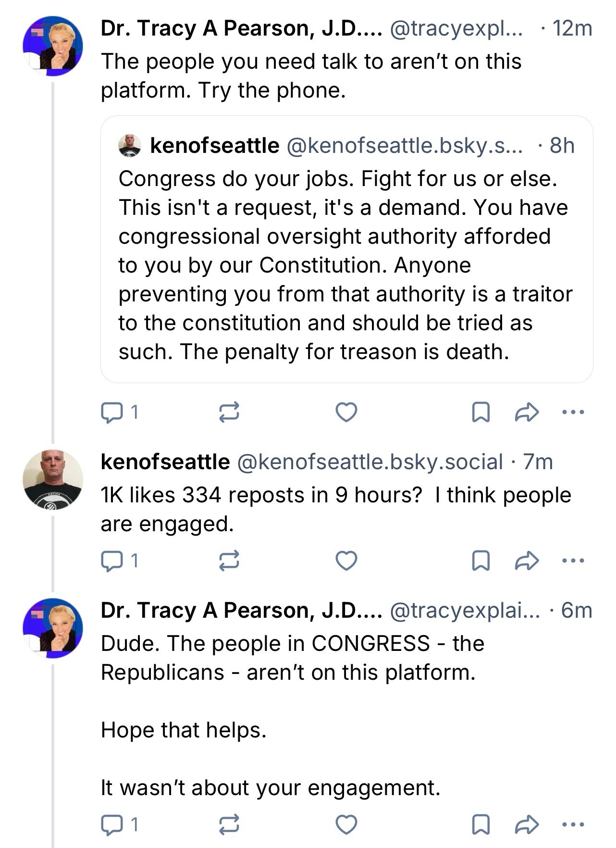Repost Tracy's quote post about the phone
Viewport: 616px width, 848px height.
pos(229,412)
